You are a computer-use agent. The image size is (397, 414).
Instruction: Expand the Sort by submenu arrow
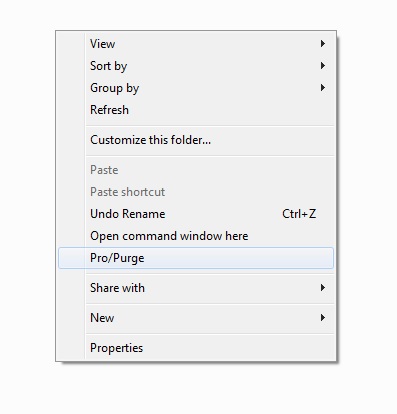coord(322,66)
